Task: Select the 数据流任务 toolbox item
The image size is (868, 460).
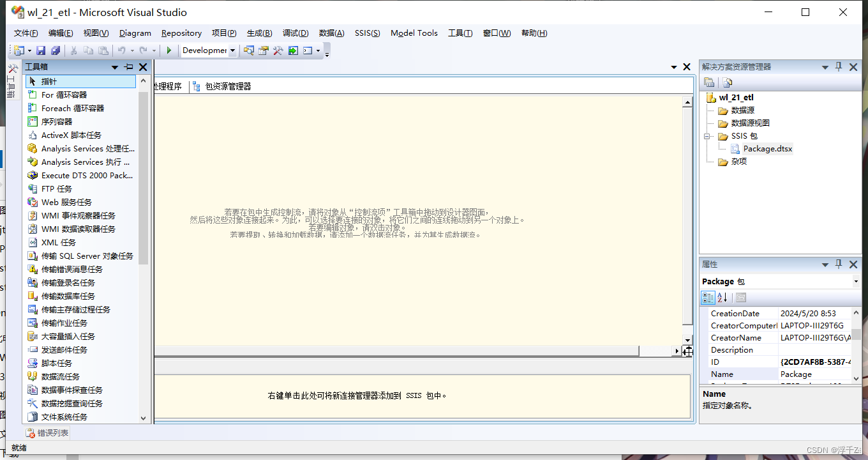Action: pyautogui.click(x=80, y=376)
